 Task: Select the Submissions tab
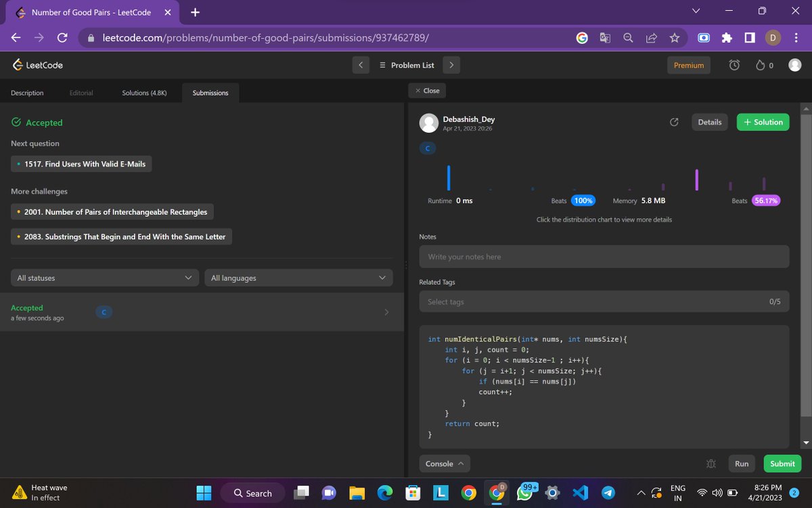click(x=210, y=93)
